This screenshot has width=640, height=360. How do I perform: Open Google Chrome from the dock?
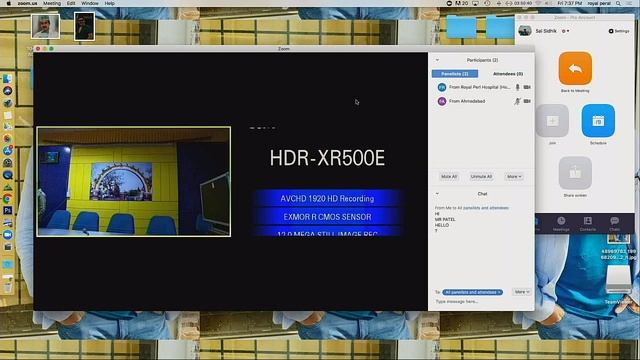tap(7, 199)
